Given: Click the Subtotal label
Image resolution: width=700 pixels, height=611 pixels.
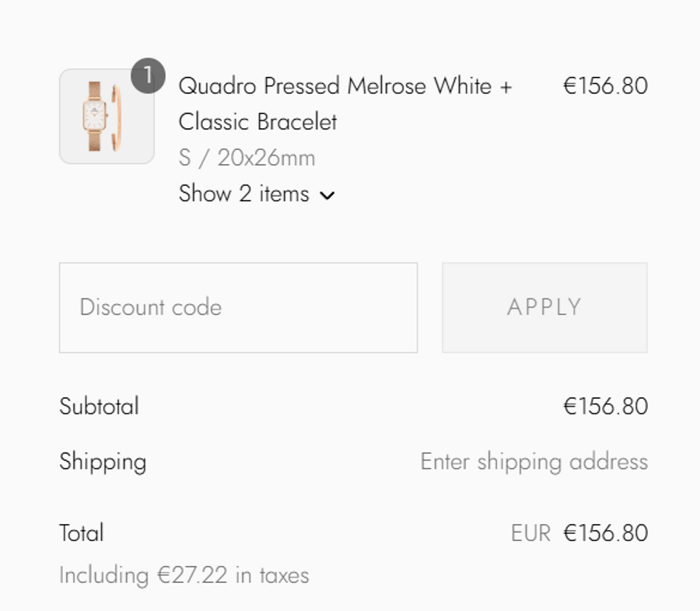Looking at the screenshot, I should click(99, 406).
